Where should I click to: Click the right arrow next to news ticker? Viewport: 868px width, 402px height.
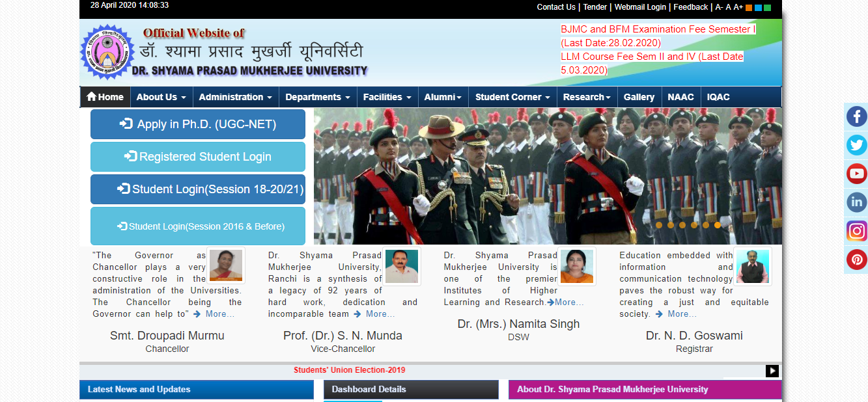tap(772, 371)
